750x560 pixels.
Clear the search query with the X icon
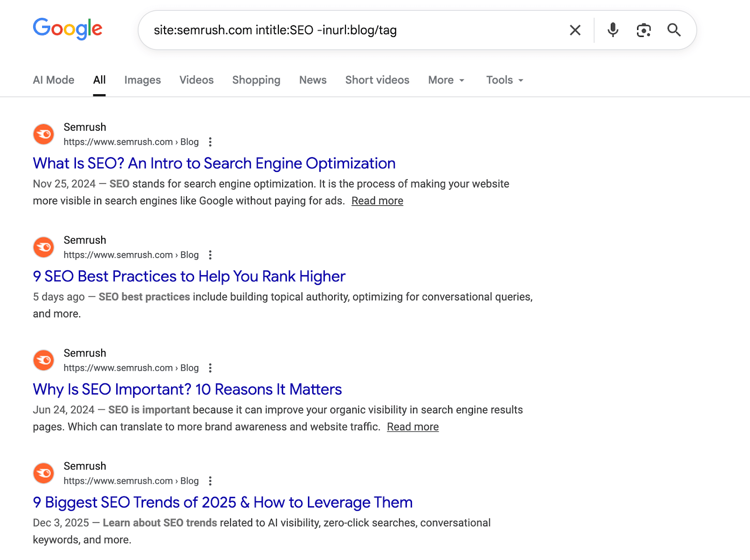pos(575,30)
